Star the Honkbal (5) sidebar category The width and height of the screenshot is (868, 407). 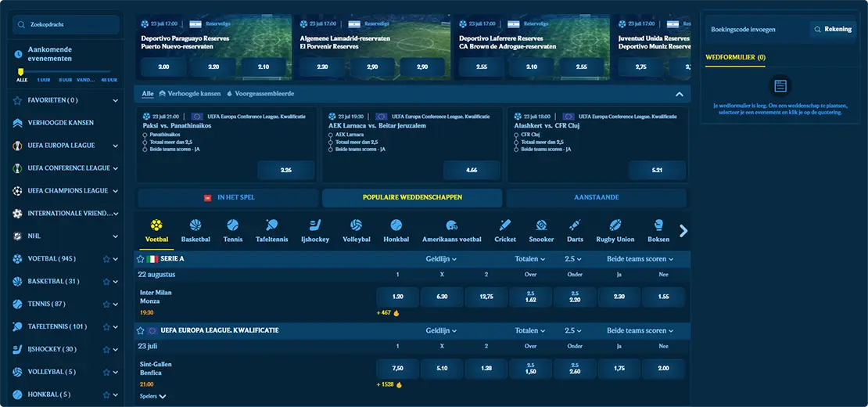pos(106,394)
